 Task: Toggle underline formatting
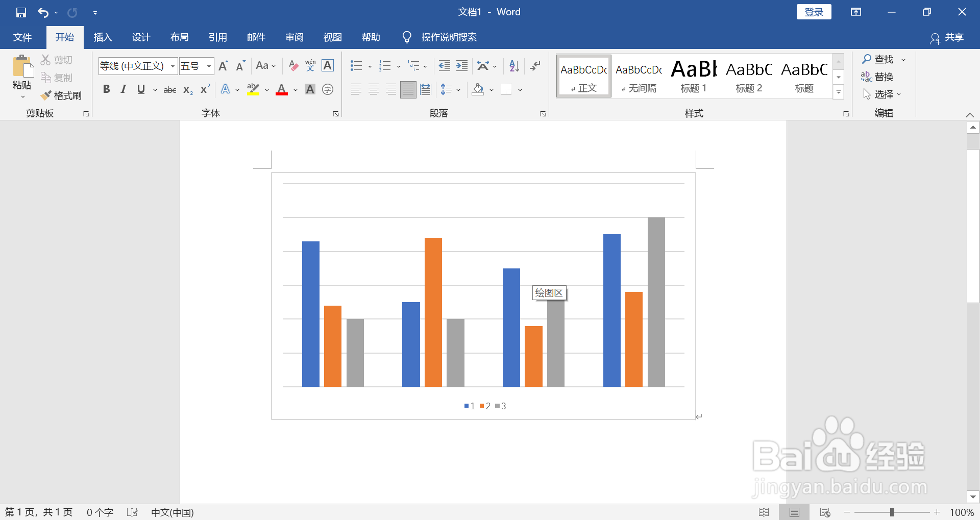point(141,90)
